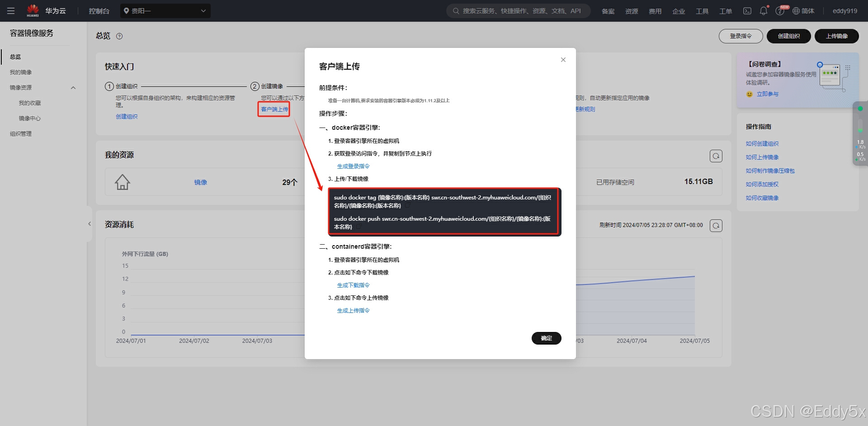Switch language via 简体
The image size is (868, 426).
[808, 11]
